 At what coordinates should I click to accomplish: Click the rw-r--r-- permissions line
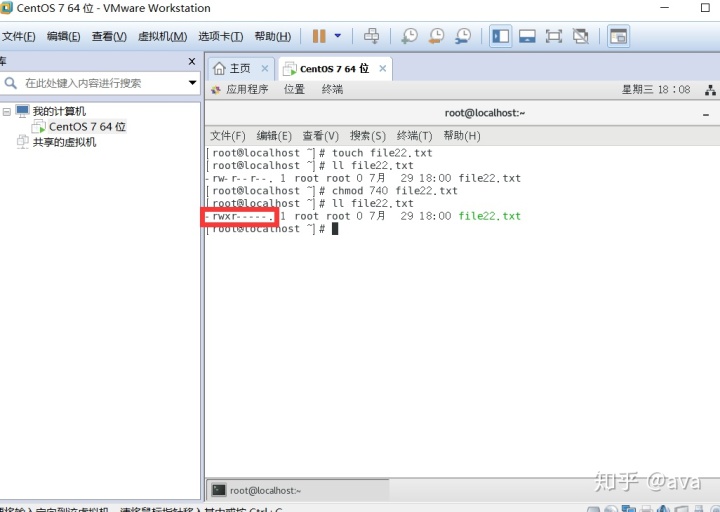pos(363,178)
